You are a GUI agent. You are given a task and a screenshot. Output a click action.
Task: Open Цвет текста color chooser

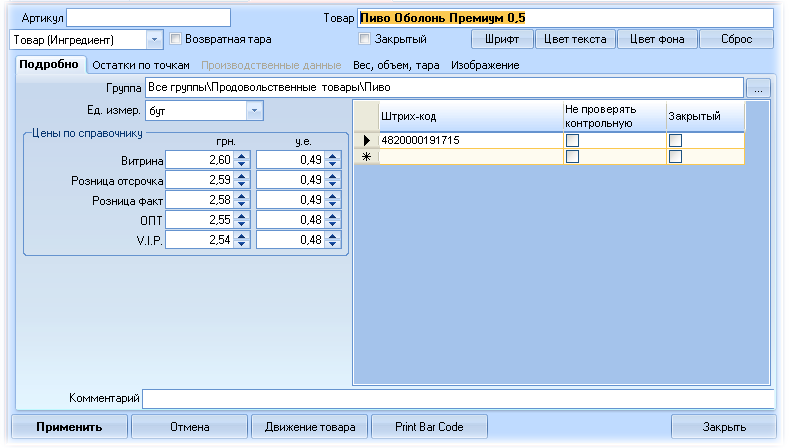coord(575,39)
